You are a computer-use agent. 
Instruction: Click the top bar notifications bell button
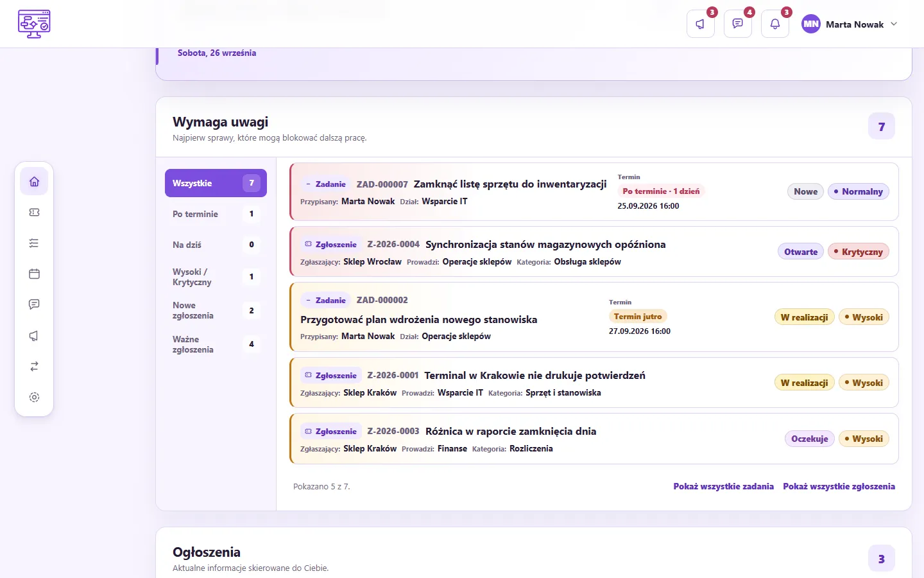(775, 24)
